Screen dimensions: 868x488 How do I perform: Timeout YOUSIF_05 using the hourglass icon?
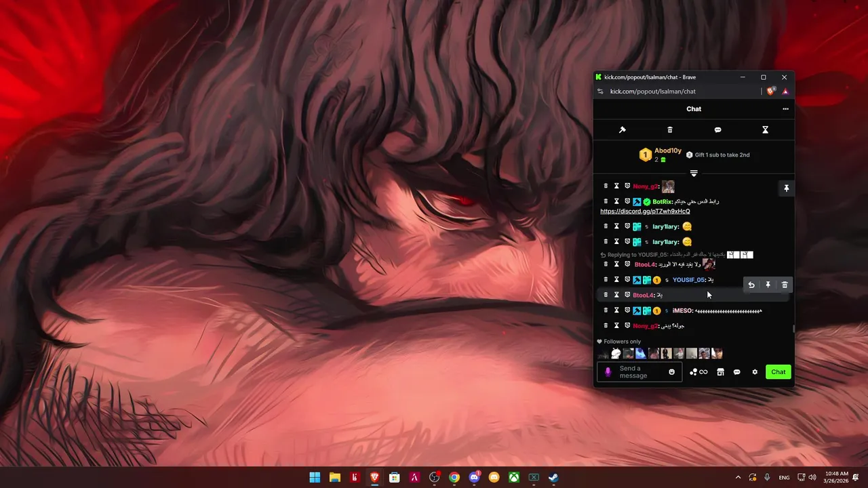point(616,279)
